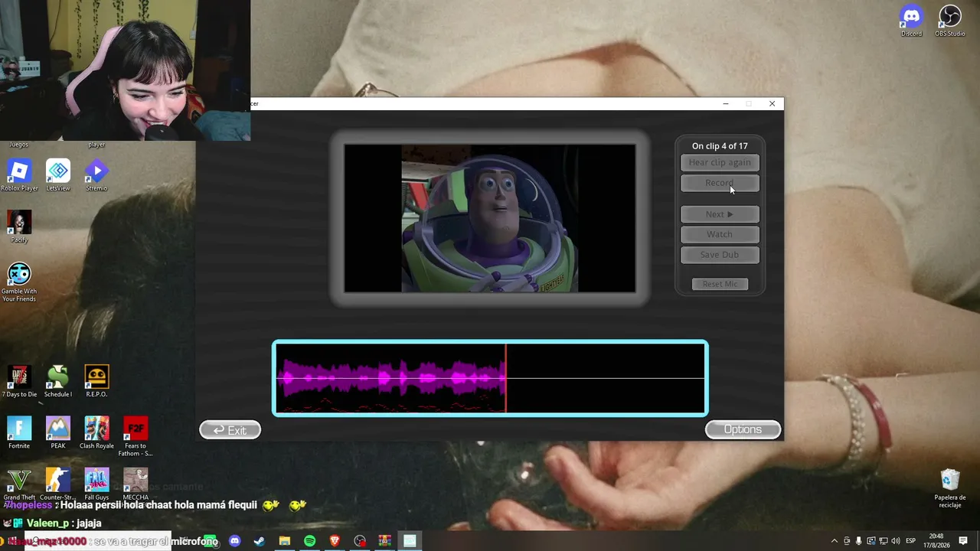Click the Buzz Lightyear video preview

pyautogui.click(x=490, y=219)
